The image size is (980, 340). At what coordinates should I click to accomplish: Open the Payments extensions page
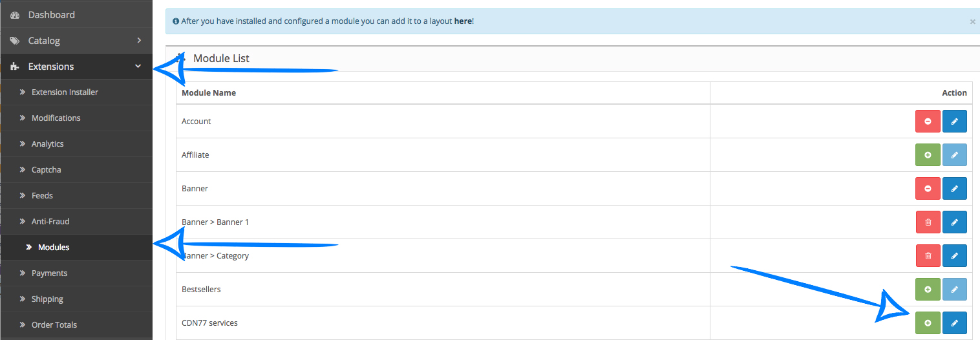(49, 273)
